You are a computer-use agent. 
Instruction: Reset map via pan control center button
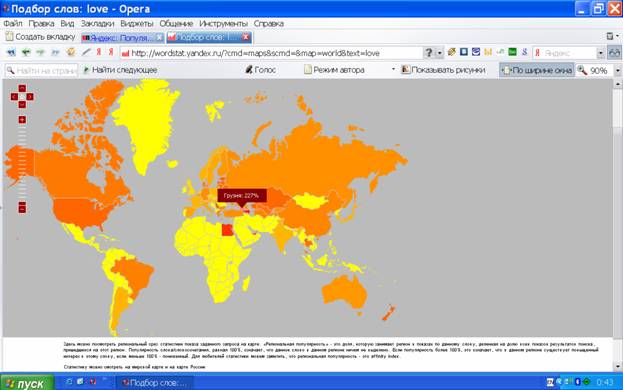click(x=22, y=97)
